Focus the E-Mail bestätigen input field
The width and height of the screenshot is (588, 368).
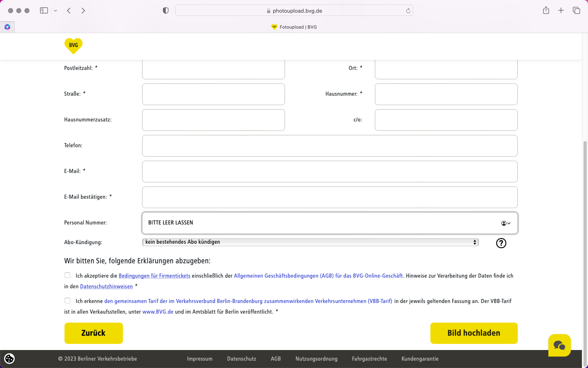(x=330, y=197)
